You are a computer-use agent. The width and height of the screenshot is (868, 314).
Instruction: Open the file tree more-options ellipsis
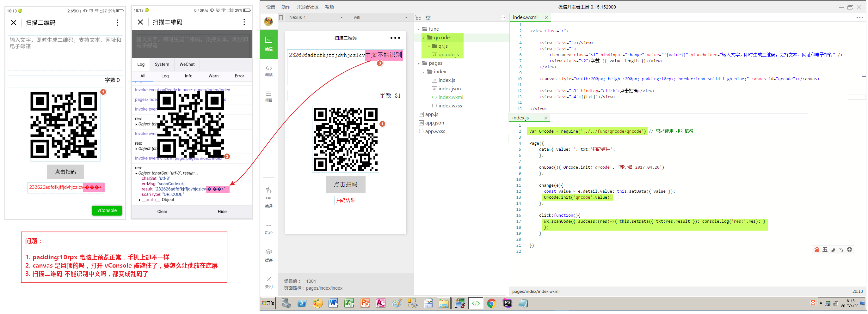[x=503, y=18]
